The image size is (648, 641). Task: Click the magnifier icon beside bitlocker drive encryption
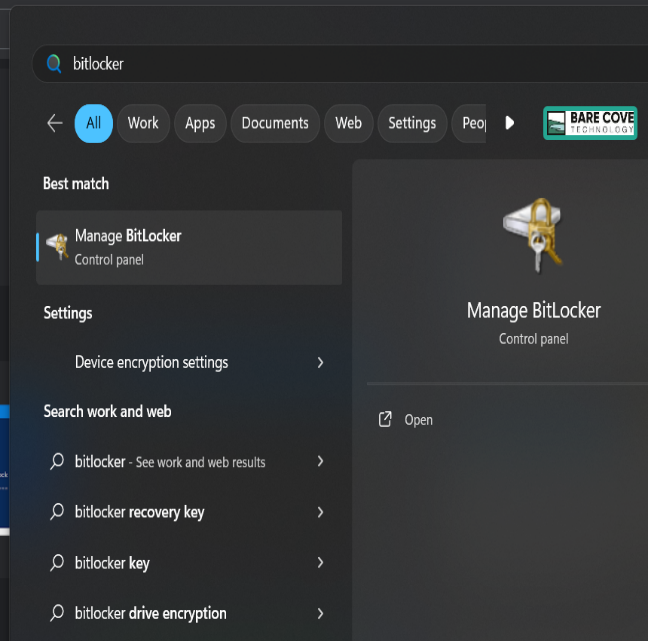[x=57, y=613]
